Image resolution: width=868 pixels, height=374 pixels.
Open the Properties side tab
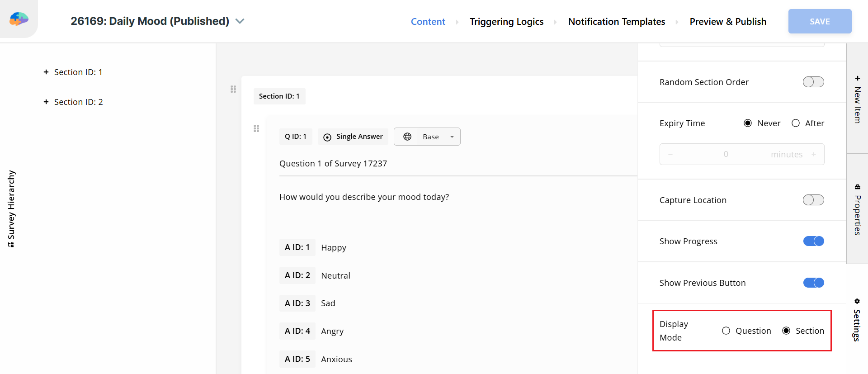(857, 209)
